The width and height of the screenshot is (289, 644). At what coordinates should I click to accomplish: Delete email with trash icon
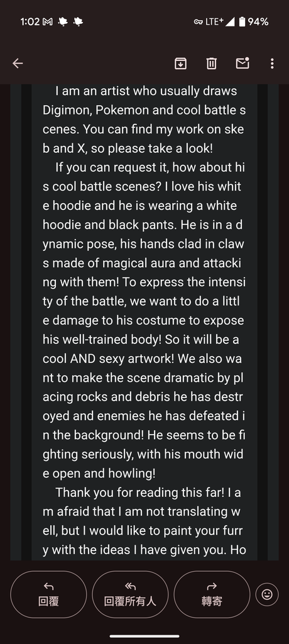coord(212,64)
